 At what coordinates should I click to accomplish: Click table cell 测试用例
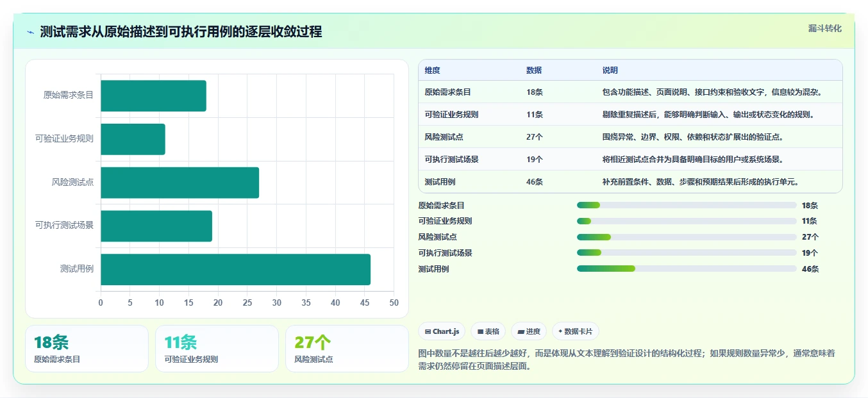[x=440, y=182]
